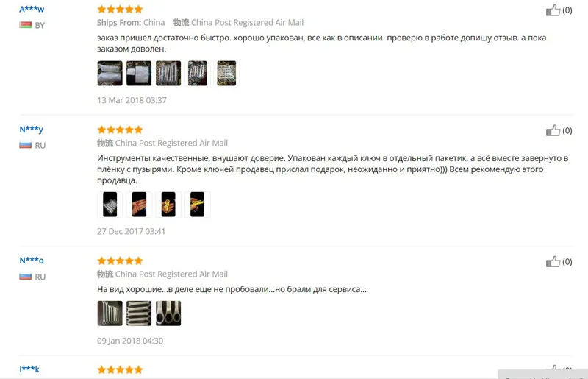Like the review by A***w with thumbs-up
The image size is (588, 379).
(x=553, y=10)
